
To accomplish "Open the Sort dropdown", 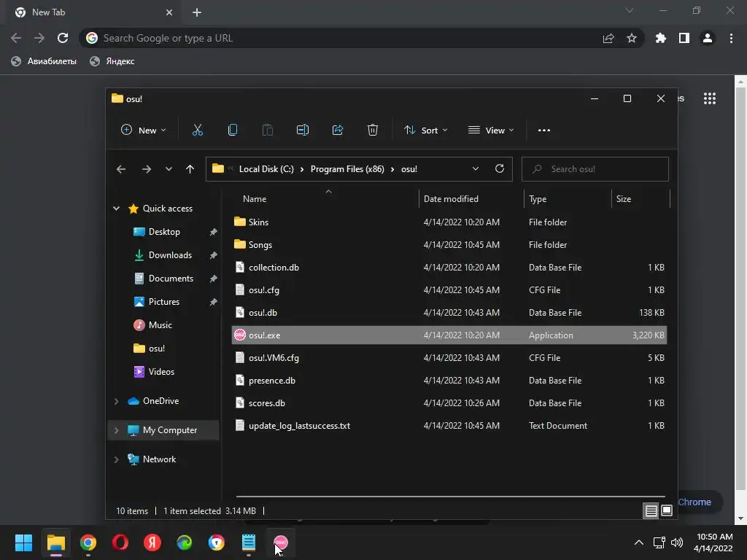I will point(425,130).
